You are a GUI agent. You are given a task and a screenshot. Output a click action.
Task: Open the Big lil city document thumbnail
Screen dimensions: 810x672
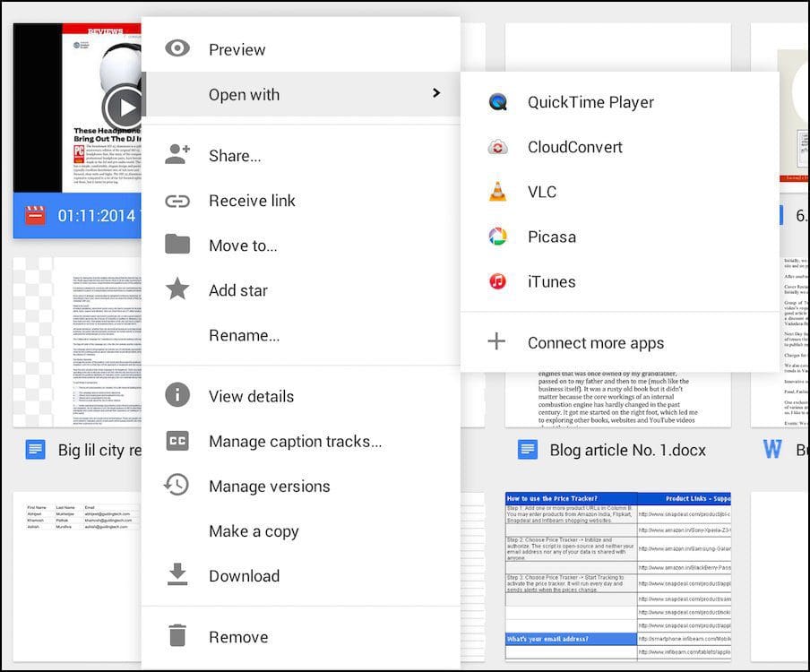click(77, 342)
